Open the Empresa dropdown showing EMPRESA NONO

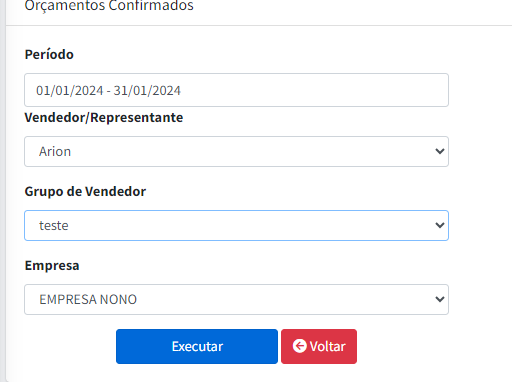tap(236, 299)
